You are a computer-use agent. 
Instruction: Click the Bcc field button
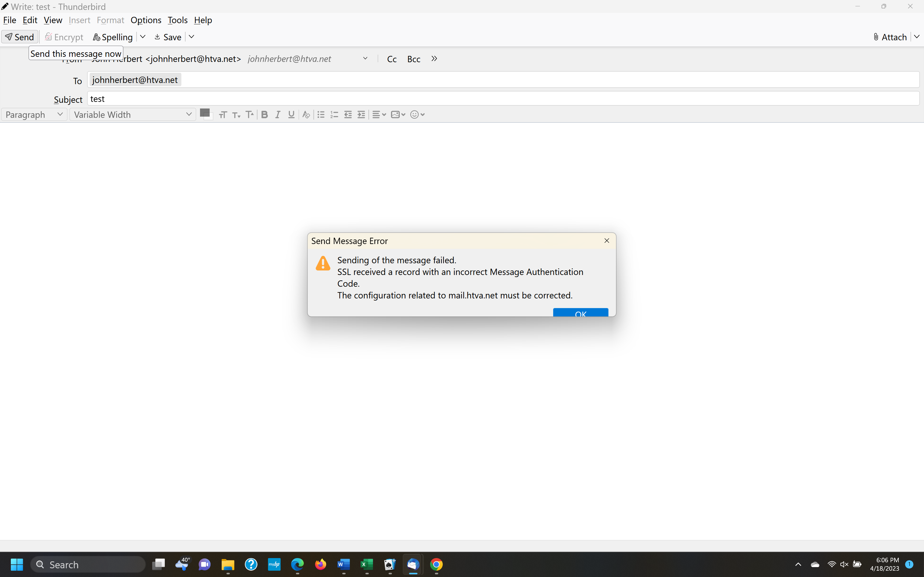[x=414, y=59]
